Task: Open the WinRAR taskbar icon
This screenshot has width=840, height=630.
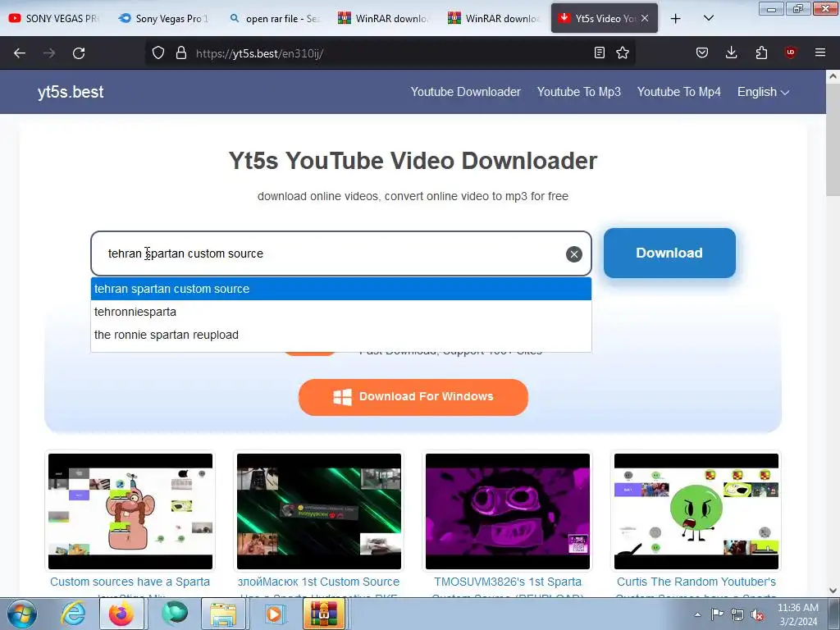Action: pos(324,614)
